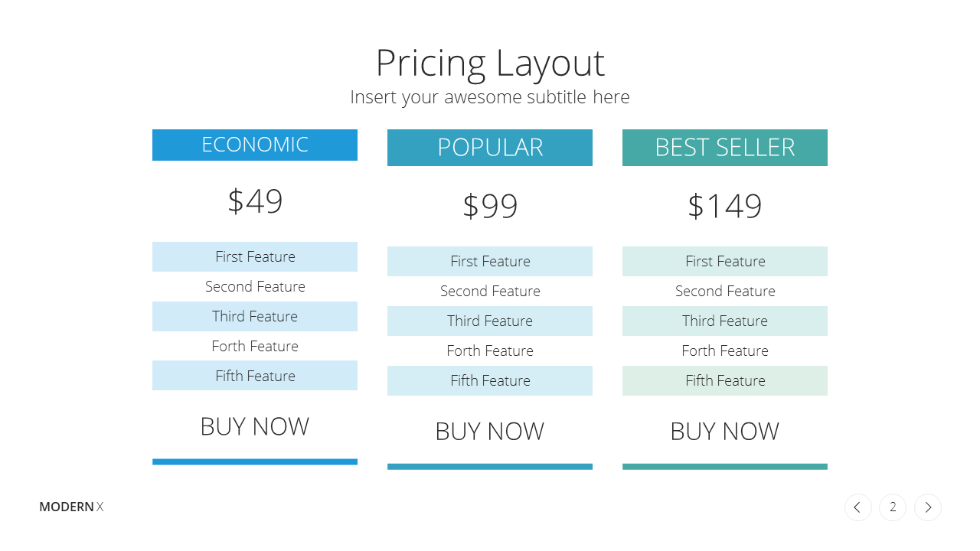Click the MODERN X logo

pyautogui.click(x=71, y=507)
